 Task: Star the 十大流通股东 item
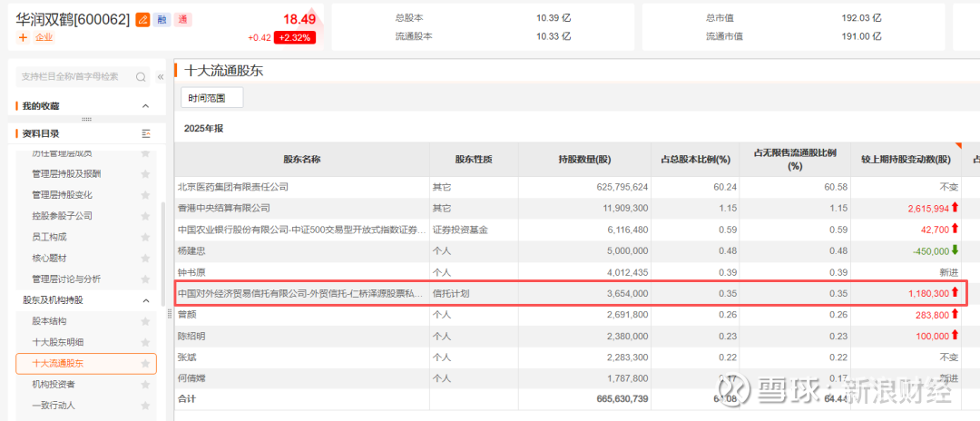(x=145, y=364)
